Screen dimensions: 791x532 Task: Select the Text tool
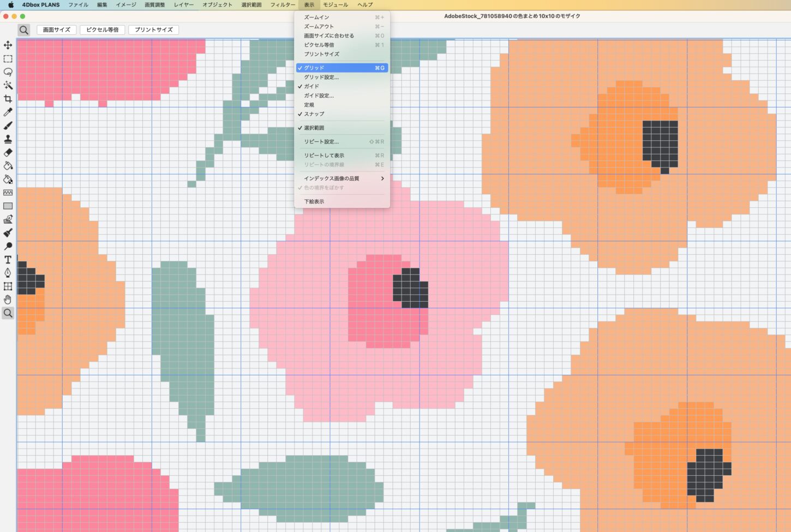point(8,260)
